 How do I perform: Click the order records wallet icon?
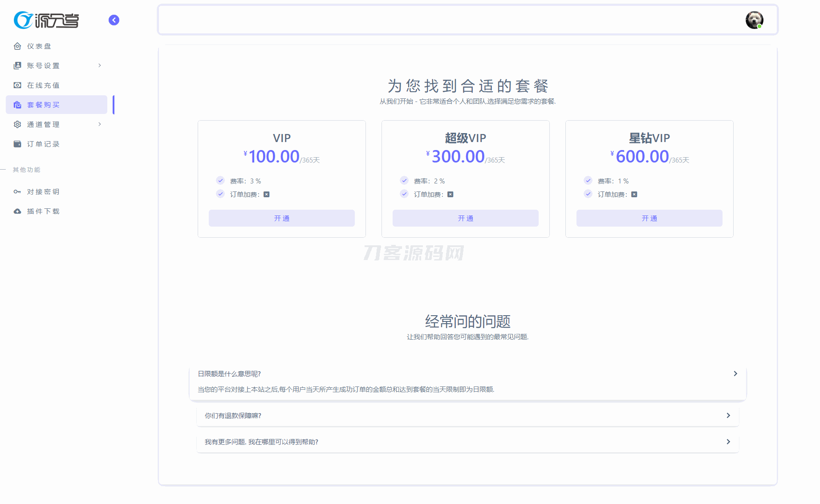tap(17, 144)
